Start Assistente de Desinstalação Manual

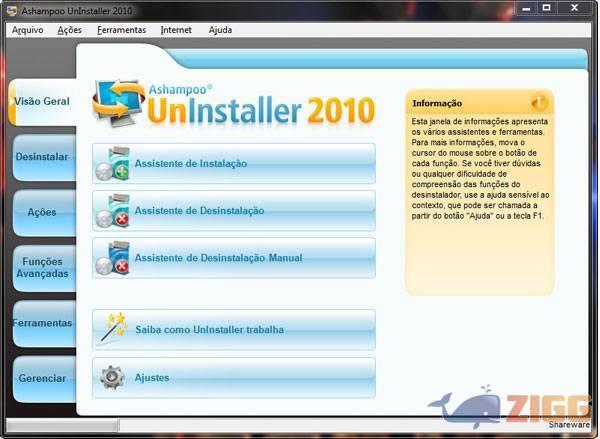(x=234, y=258)
